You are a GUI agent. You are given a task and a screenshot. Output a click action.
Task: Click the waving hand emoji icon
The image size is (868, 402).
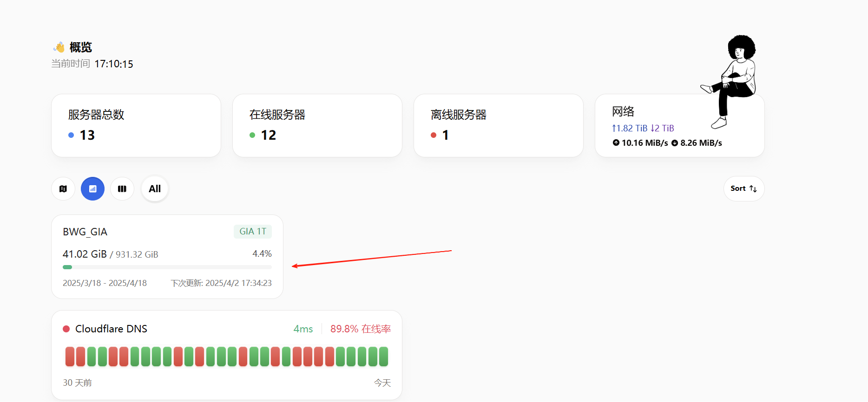pyautogui.click(x=59, y=47)
